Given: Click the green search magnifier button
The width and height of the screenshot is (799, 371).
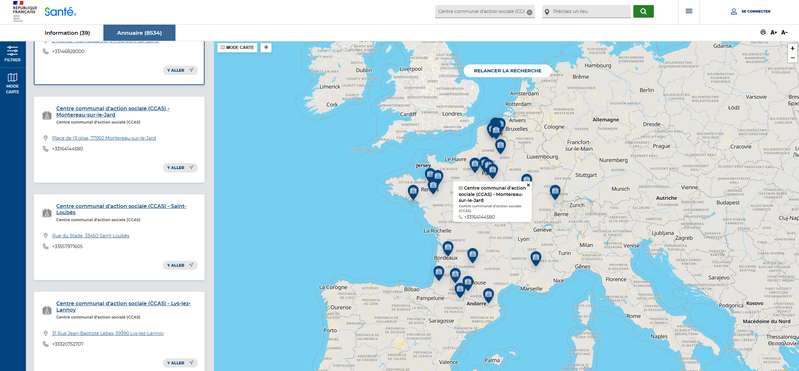Looking at the screenshot, I should point(643,11).
